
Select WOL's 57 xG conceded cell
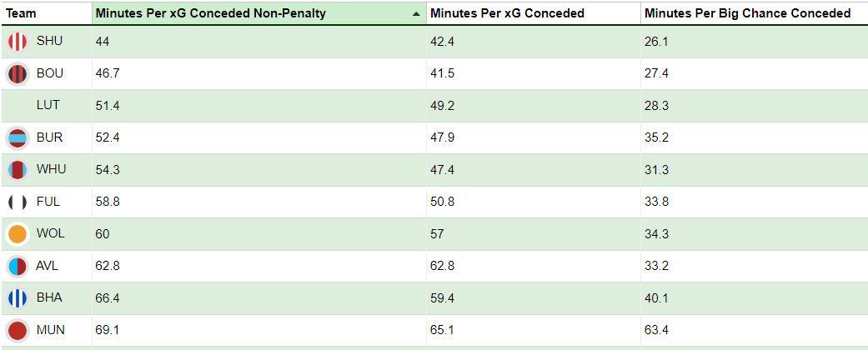438,234
